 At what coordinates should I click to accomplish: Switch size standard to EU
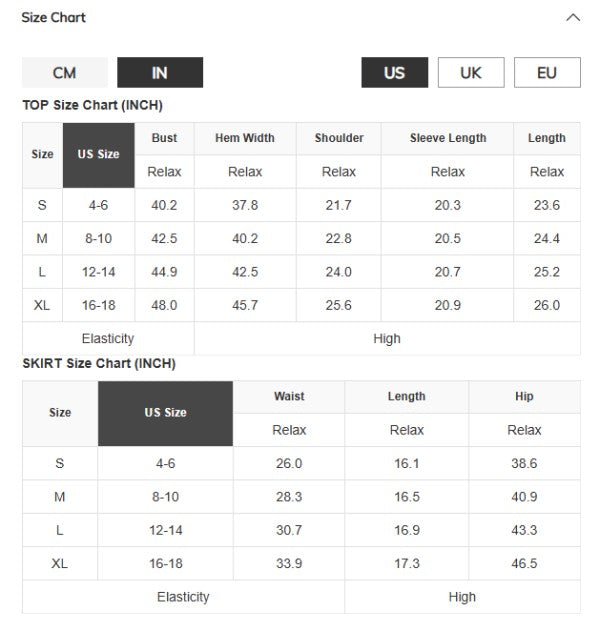pos(547,73)
